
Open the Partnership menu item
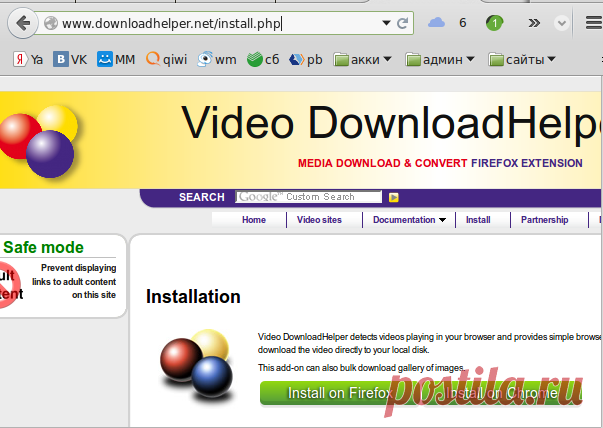pos(544,220)
